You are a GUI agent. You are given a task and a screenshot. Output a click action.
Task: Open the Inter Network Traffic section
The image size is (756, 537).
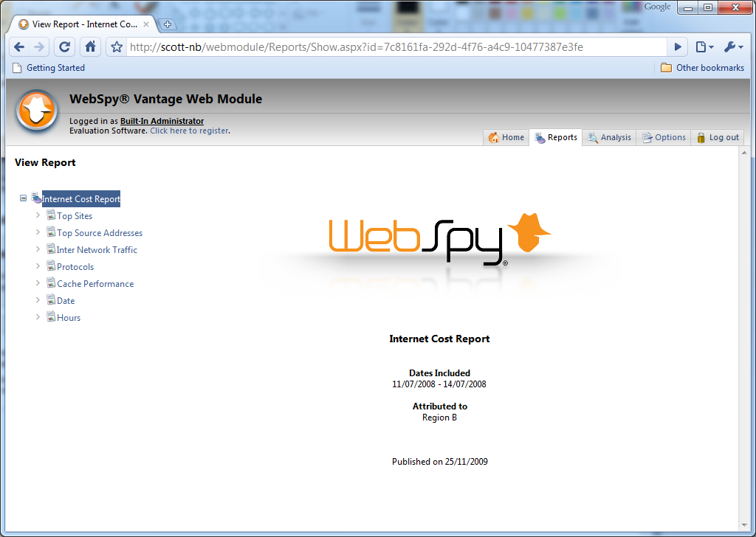coord(97,250)
